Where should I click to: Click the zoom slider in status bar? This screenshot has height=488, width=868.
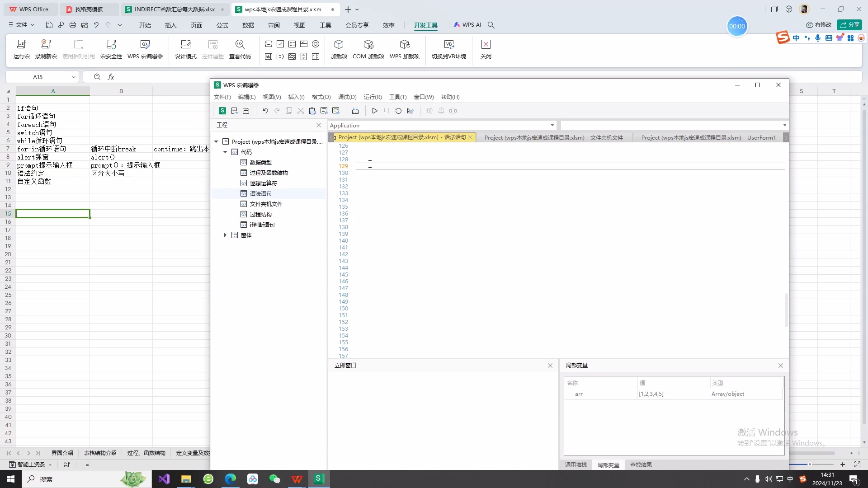point(810,465)
